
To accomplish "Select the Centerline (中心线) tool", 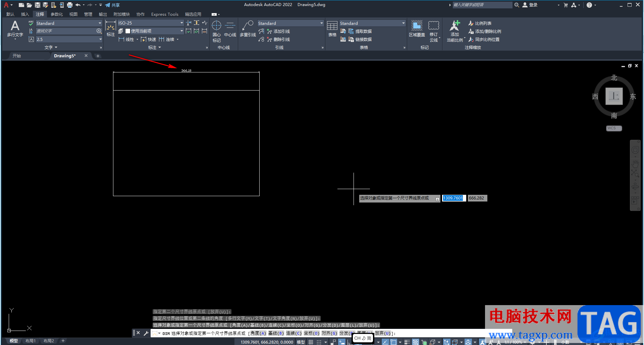I will click(x=230, y=28).
